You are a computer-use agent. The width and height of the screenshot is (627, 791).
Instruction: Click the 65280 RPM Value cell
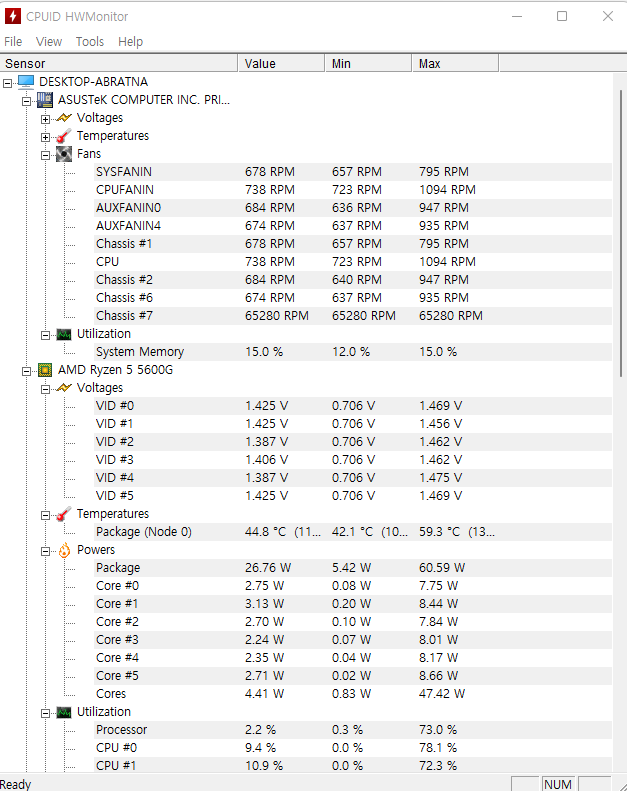point(276,316)
